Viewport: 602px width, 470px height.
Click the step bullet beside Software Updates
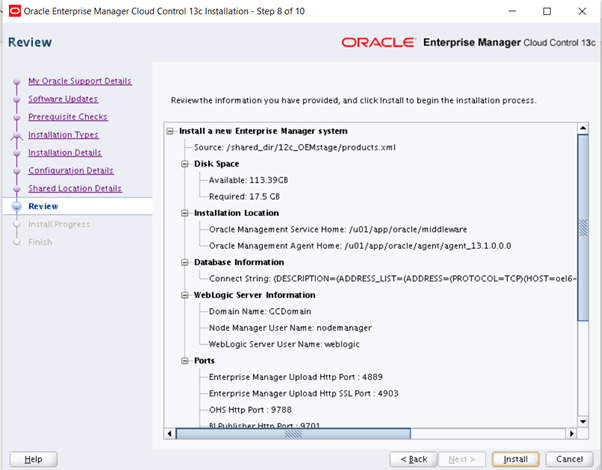click(17, 99)
